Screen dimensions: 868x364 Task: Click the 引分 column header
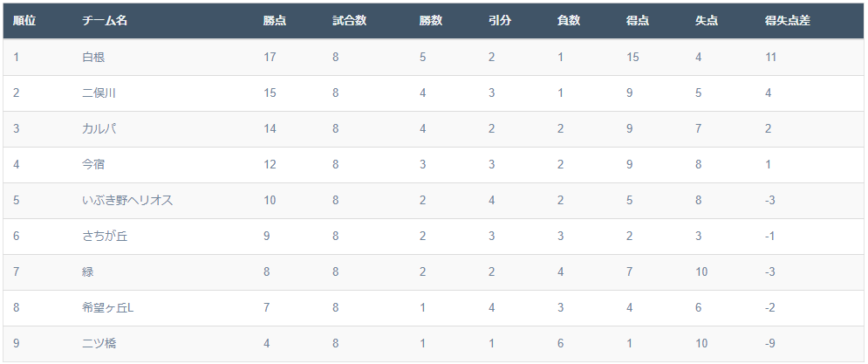[x=500, y=21]
